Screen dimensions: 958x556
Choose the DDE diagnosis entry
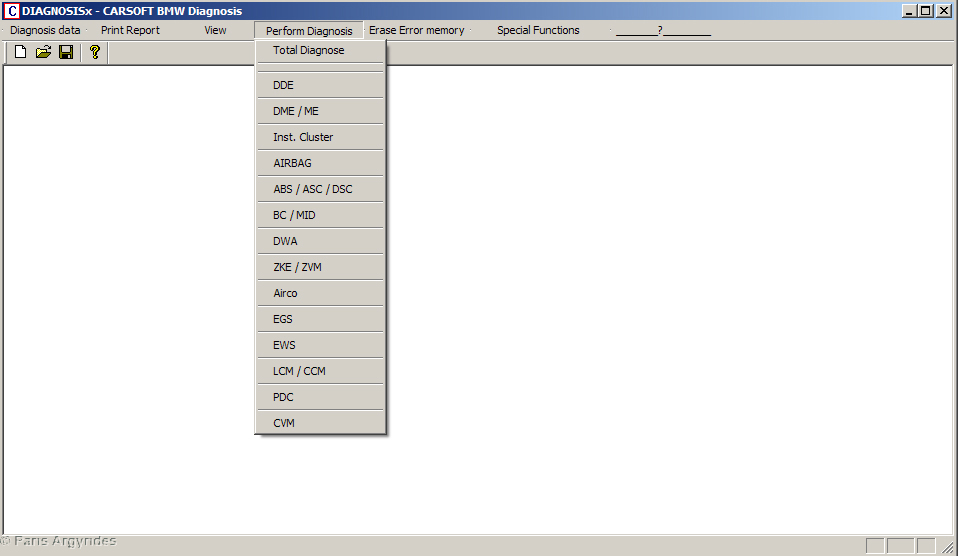tap(321, 85)
